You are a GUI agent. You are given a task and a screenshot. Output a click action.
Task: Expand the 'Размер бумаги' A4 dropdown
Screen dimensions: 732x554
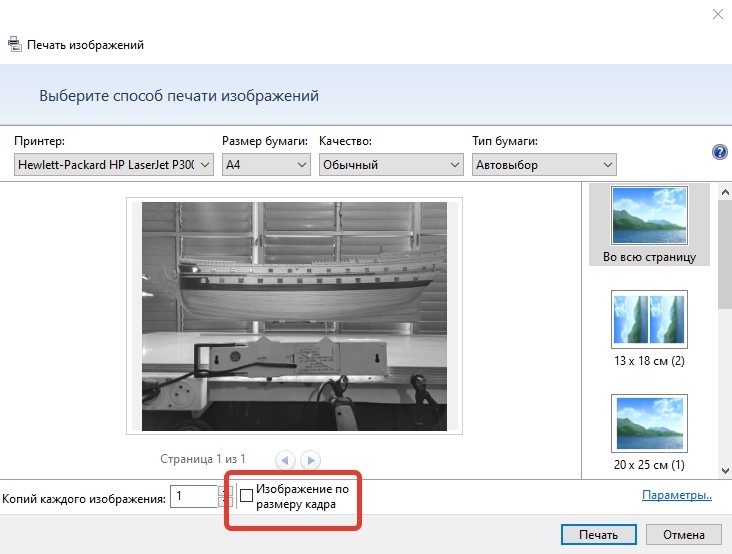coord(266,165)
